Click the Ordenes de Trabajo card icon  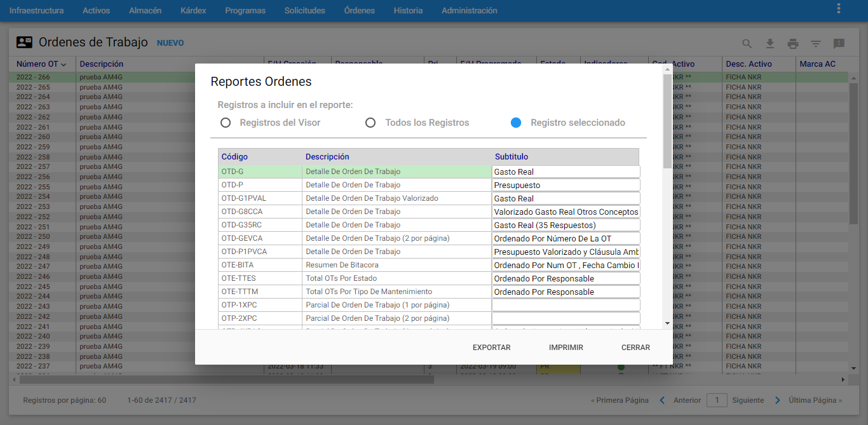[x=24, y=43]
